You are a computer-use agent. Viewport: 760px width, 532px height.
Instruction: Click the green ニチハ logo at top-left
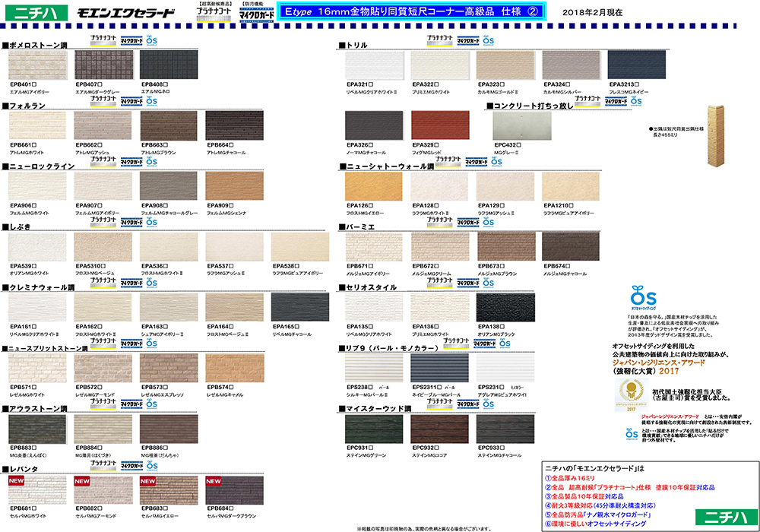(x=36, y=13)
